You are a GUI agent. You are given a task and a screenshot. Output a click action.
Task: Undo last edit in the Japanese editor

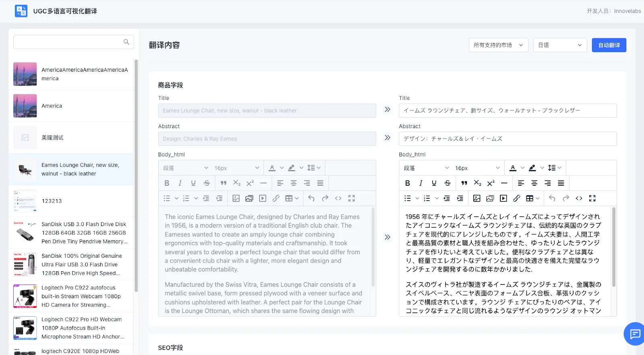[552, 198]
